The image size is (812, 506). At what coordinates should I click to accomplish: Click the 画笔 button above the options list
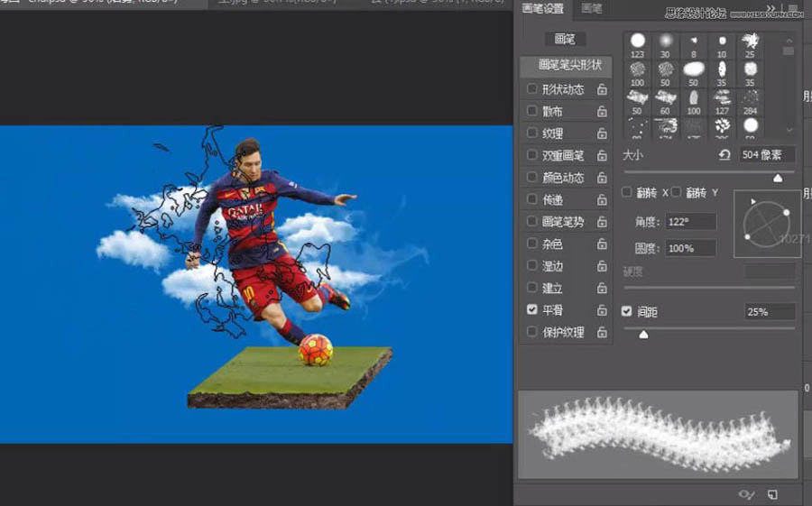point(565,40)
